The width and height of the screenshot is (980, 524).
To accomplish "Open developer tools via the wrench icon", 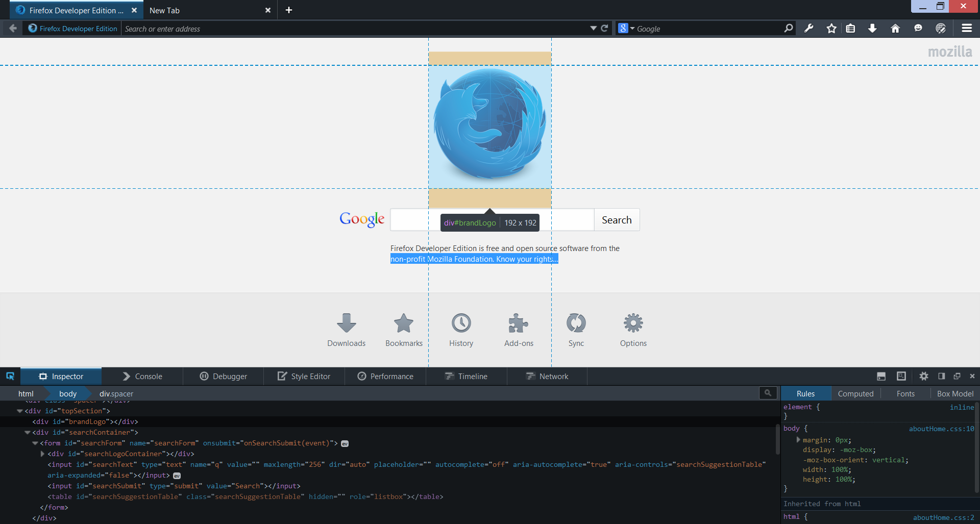I will point(808,29).
